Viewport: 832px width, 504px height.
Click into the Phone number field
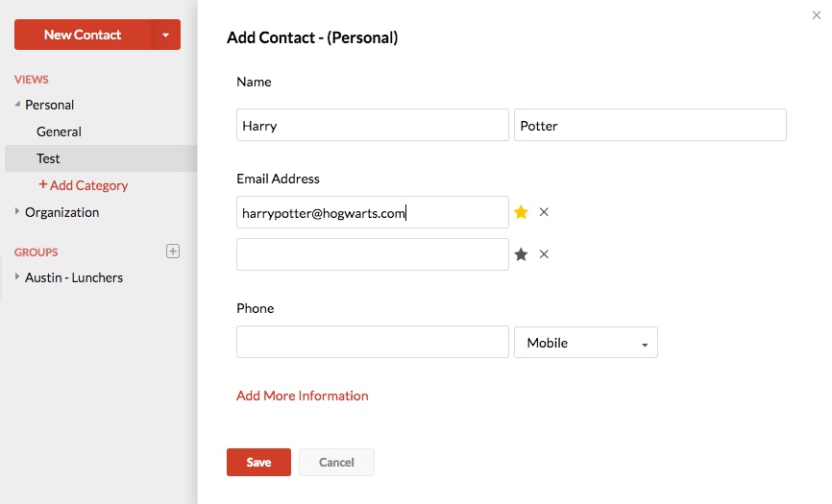[x=372, y=342]
